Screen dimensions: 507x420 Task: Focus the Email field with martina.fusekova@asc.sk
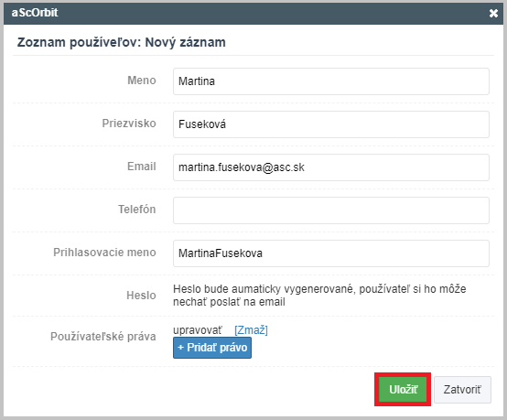pyautogui.click(x=331, y=167)
